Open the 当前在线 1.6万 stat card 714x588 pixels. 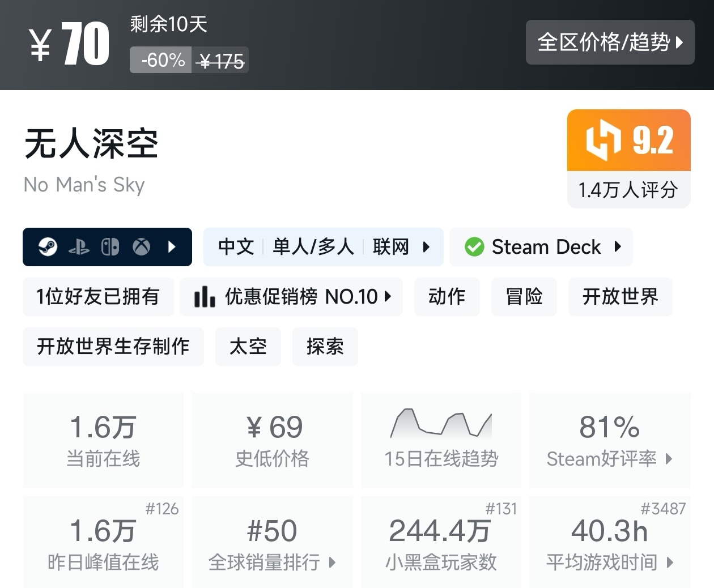(103, 440)
